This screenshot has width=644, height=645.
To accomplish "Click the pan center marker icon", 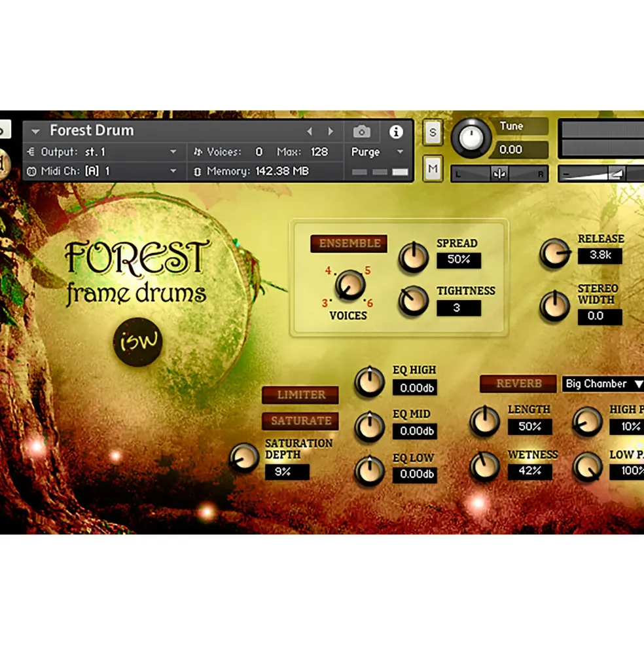I will click(x=499, y=174).
